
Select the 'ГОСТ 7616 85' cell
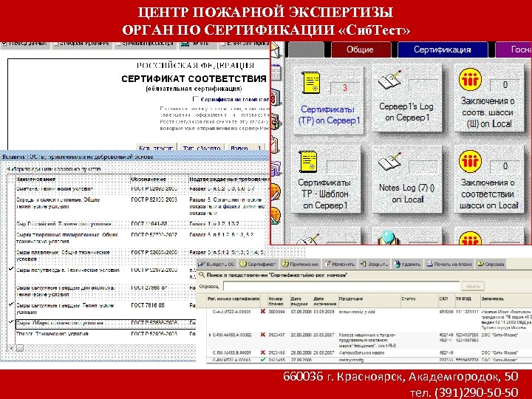[148, 305]
